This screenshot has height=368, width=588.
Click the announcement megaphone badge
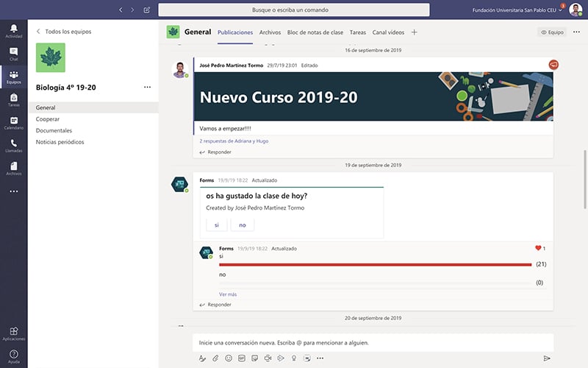pyautogui.click(x=553, y=65)
